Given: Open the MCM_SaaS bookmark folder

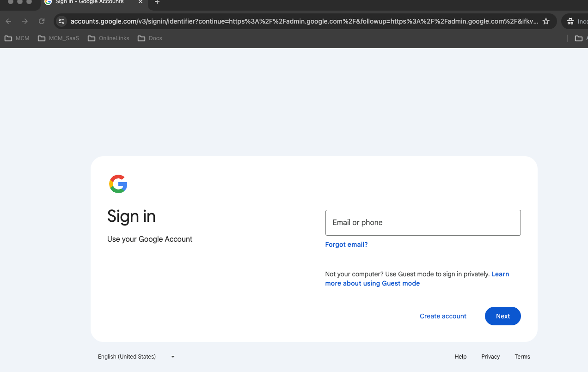Looking at the screenshot, I should [58, 38].
